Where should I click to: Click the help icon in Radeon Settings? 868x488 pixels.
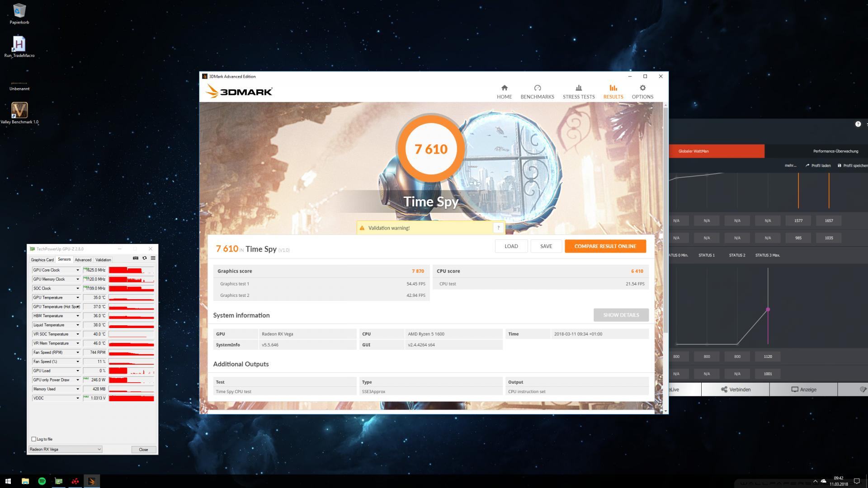pyautogui.click(x=858, y=124)
